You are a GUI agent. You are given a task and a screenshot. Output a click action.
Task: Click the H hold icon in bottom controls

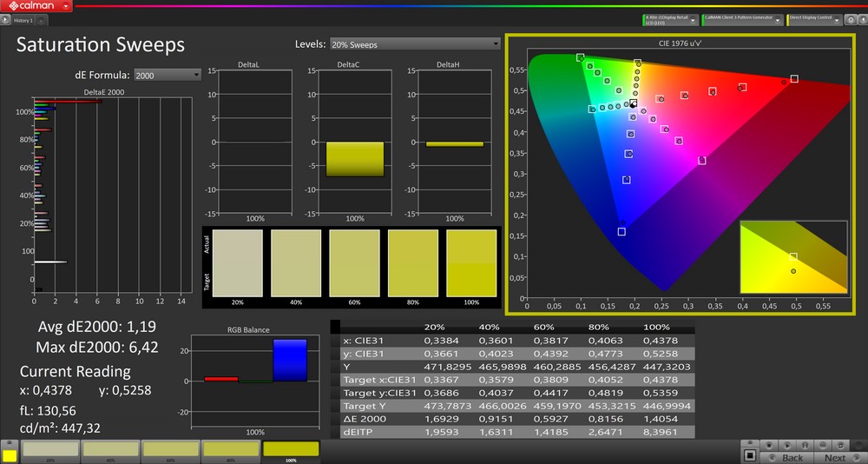[x=805, y=445]
